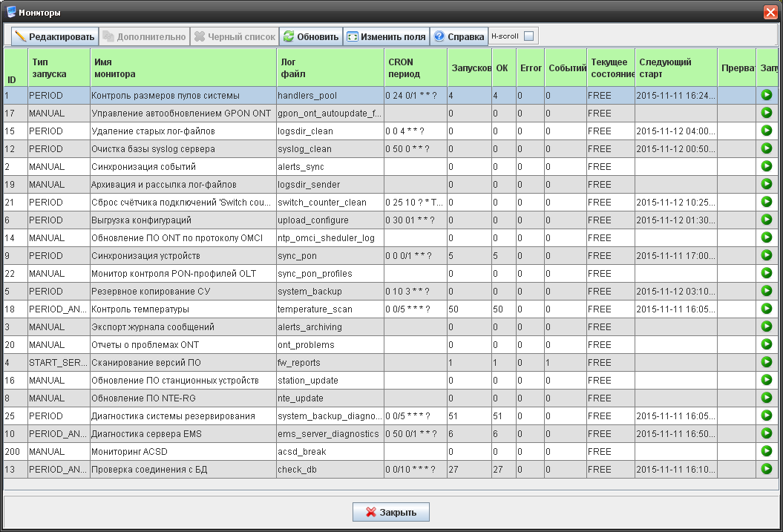Select the 'nte_update' log file cell
The width and height of the screenshot is (783, 532).
pos(330,398)
